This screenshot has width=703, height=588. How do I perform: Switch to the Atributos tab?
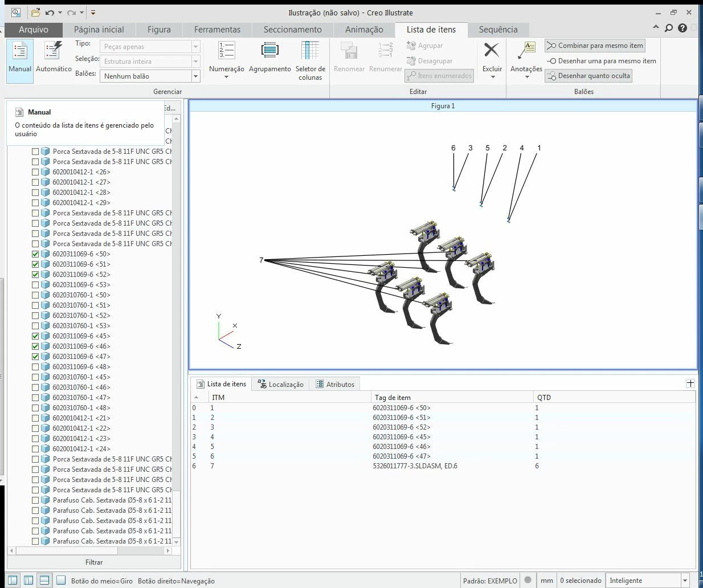click(335, 384)
